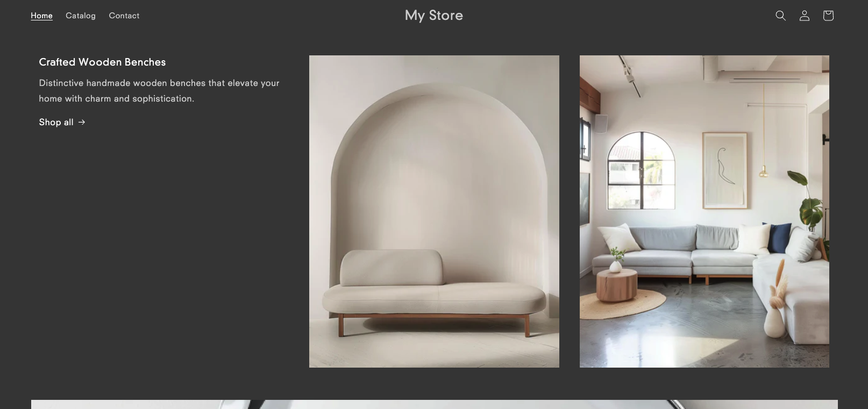868x409 pixels.
Task: Click the Shop all link
Action: 62,122
